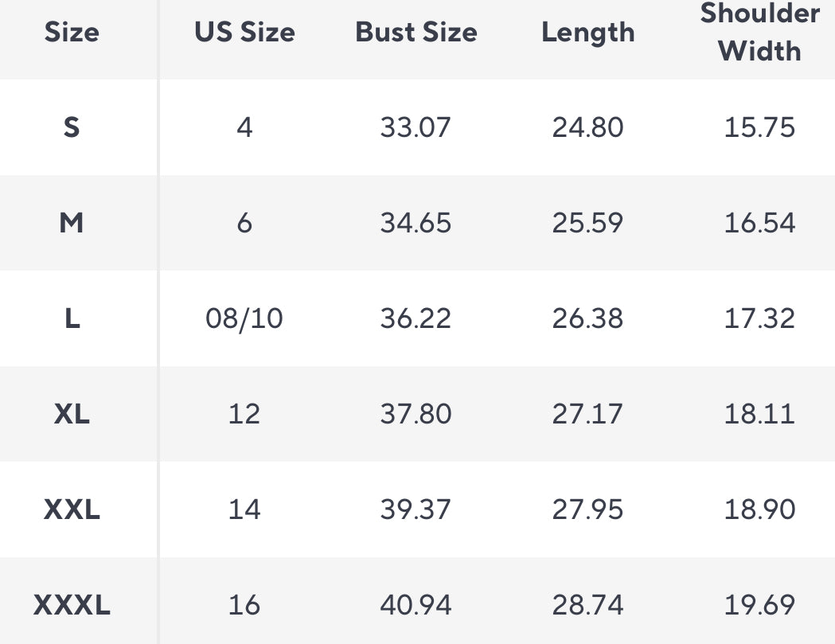Click the M size row label
The height and width of the screenshot is (644, 835).
(x=72, y=223)
